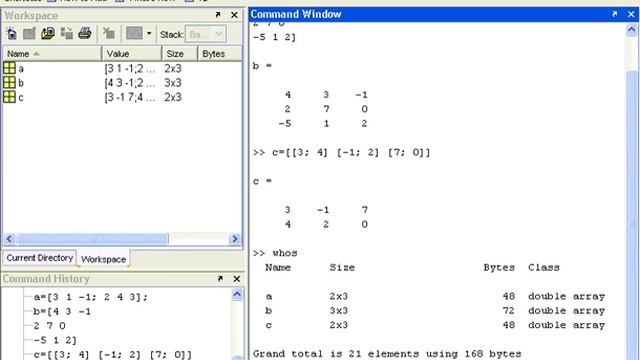Click the New variable icon in Workspace toolbar
The width and height of the screenshot is (640, 360).
click(11, 33)
